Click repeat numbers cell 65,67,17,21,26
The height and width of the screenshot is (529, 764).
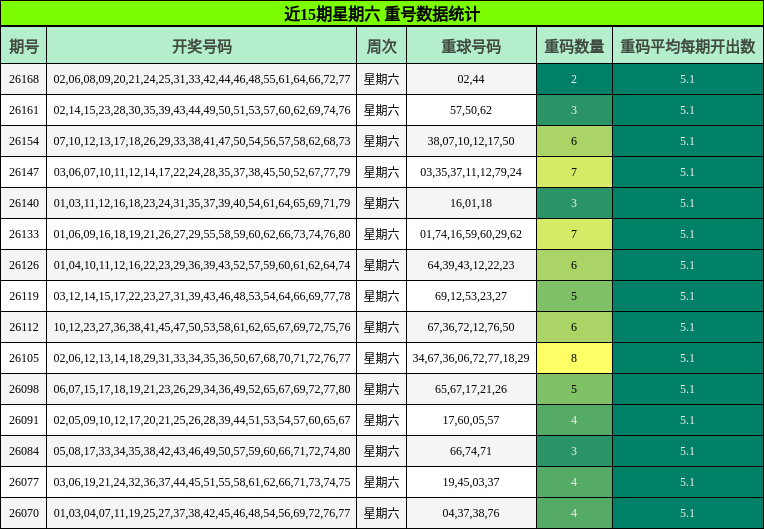coord(471,389)
